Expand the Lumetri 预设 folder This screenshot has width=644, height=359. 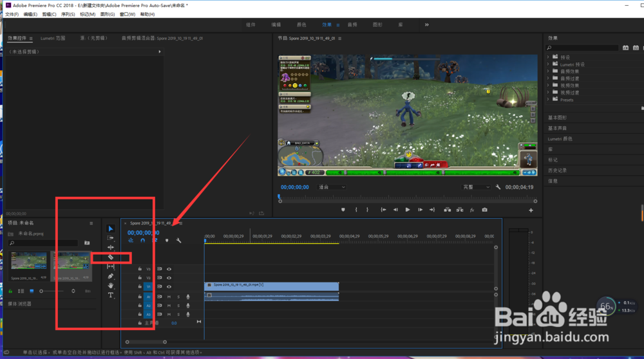pyautogui.click(x=548, y=64)
